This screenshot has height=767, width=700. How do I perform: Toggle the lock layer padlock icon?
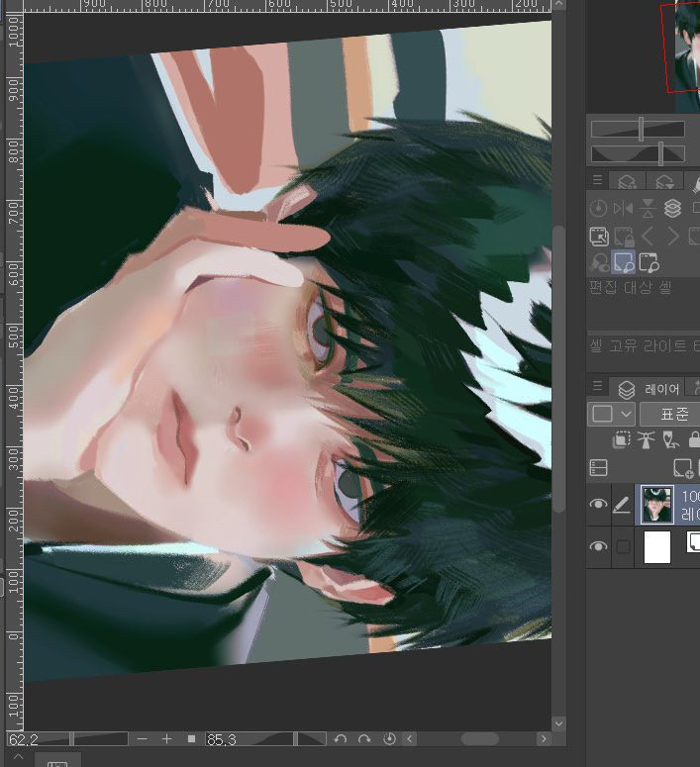click(692, 440)
